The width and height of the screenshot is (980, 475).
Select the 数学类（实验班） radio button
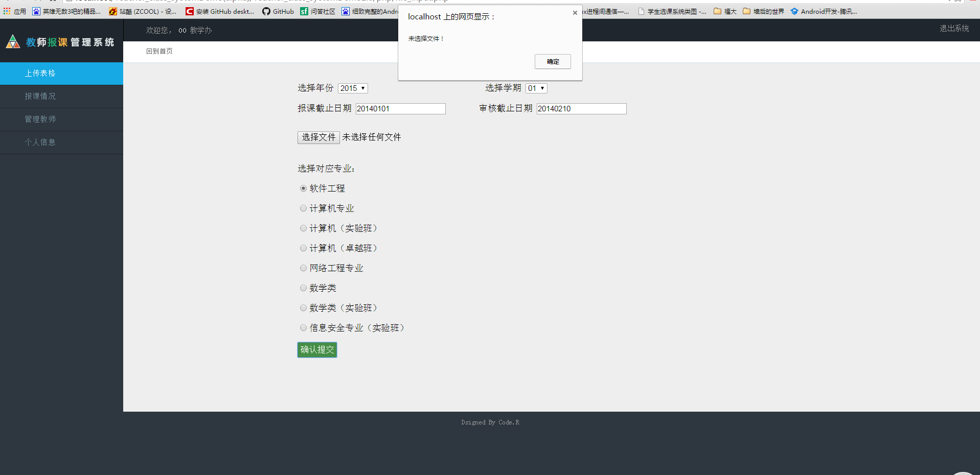(303, 308)
